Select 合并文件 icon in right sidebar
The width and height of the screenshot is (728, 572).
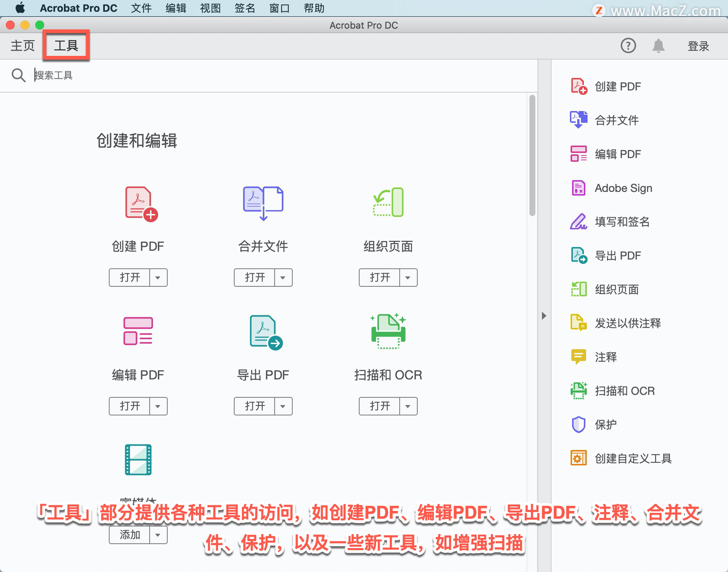[579, 120]
